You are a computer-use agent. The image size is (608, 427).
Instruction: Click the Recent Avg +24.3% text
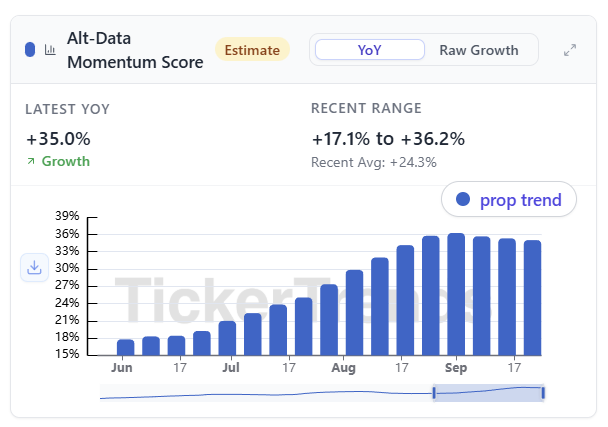(x=374, y=162)
